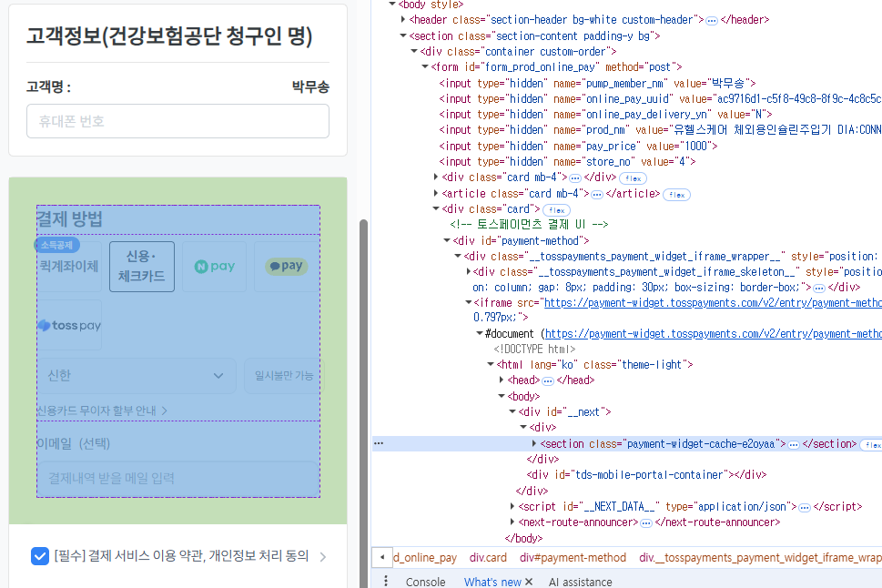Close the What's new tab
This screenshot has height=588, width=882.
pos(529,582)
